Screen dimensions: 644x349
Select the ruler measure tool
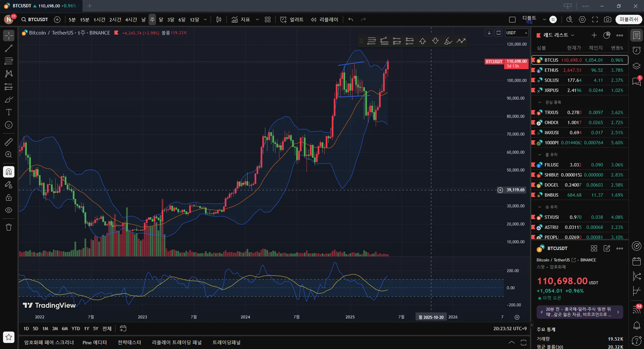(9, 142)
